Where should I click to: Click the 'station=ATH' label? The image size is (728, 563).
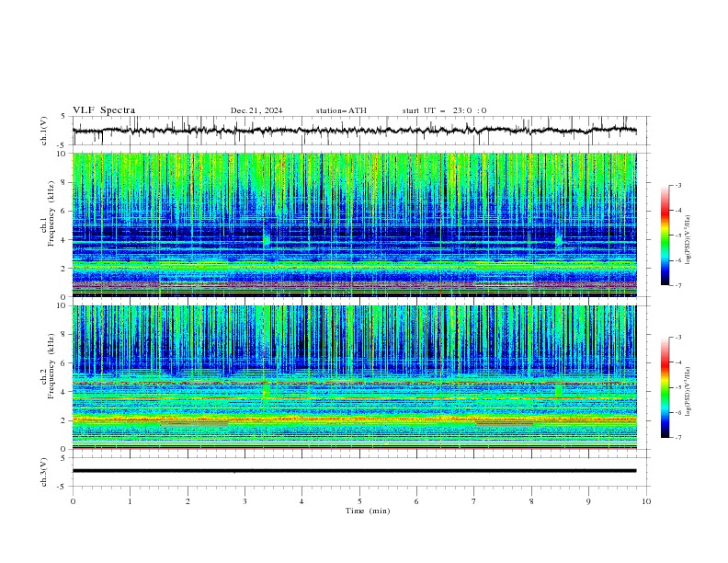[x=341, y=110]
